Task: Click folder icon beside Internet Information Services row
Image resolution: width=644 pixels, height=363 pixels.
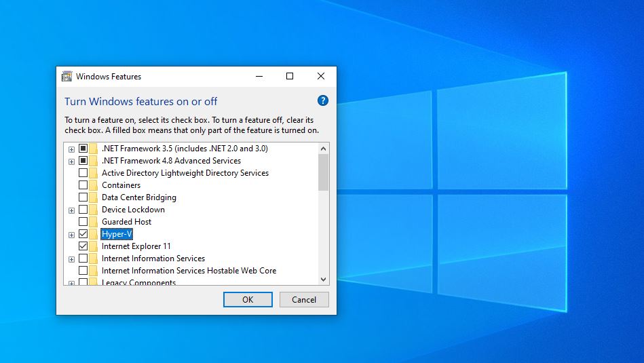Action: (94, 259)
